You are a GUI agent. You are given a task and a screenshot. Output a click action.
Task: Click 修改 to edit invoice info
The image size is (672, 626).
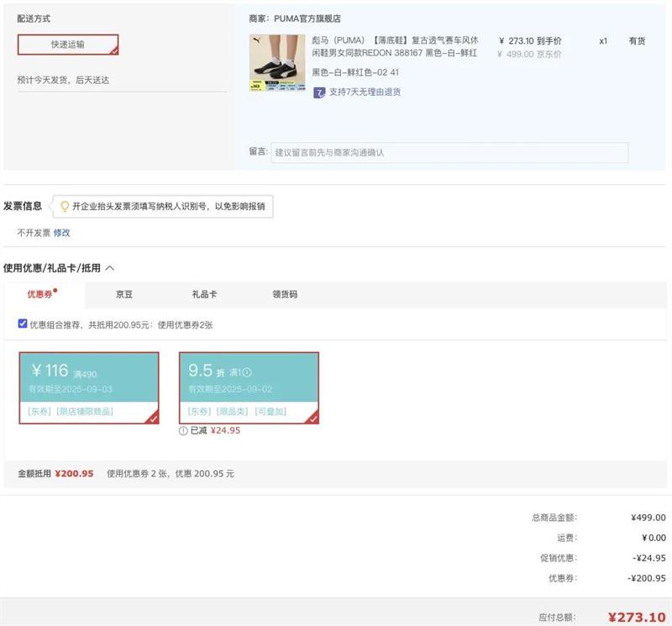[x=62, y=233]
